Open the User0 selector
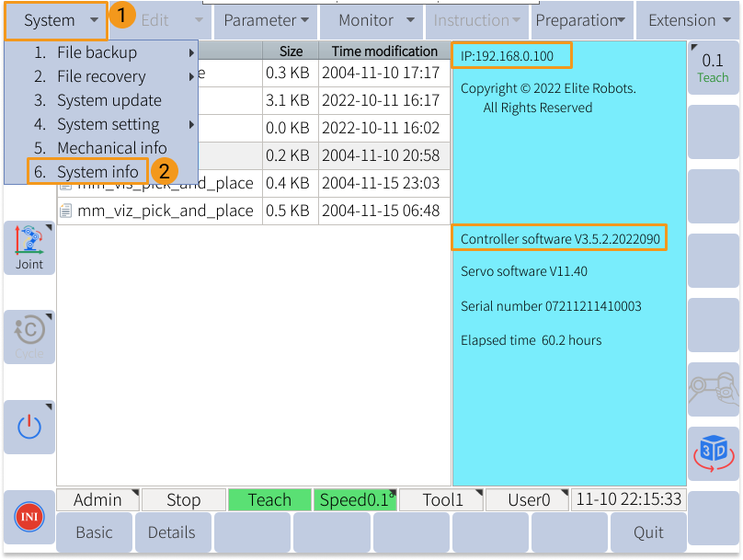The image size is (743, 560). (x=528, y=500)
